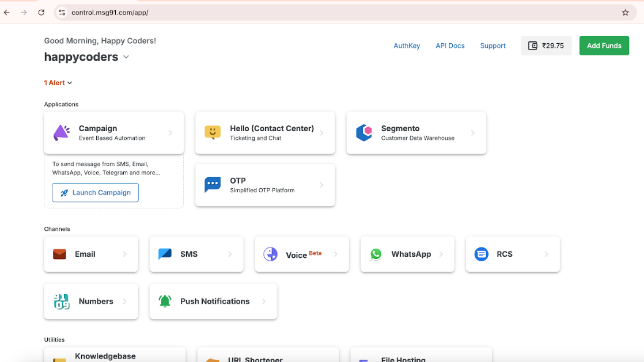This screenshot has height=362, width=644.
Task: Expand the happycoders company dropdown
Action: [x=126, y=57]
